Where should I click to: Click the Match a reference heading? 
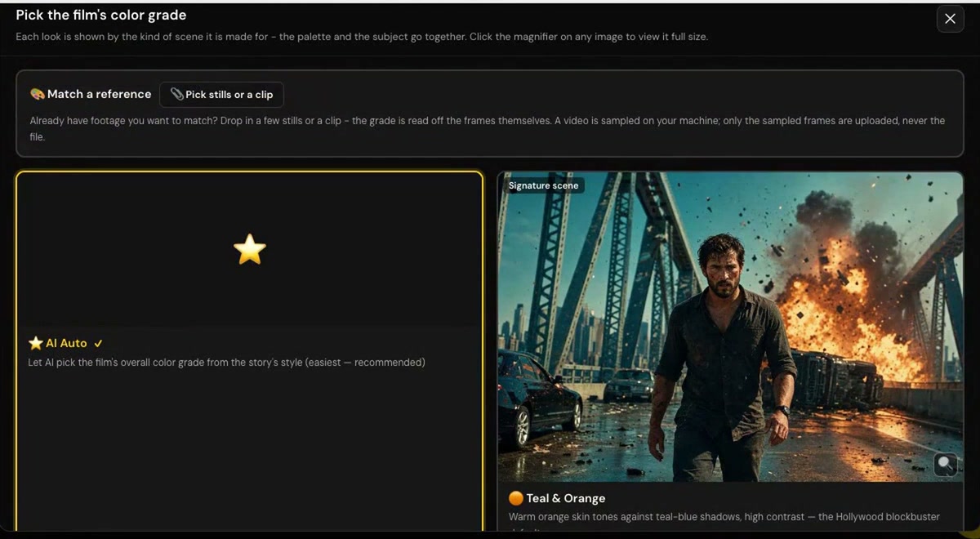[99, 94]
